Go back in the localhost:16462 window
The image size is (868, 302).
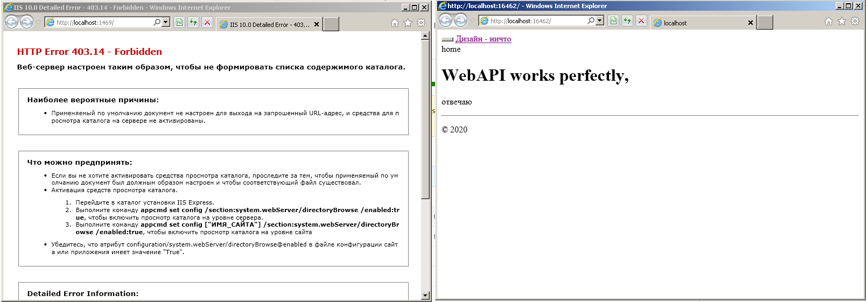pos(446,20)
